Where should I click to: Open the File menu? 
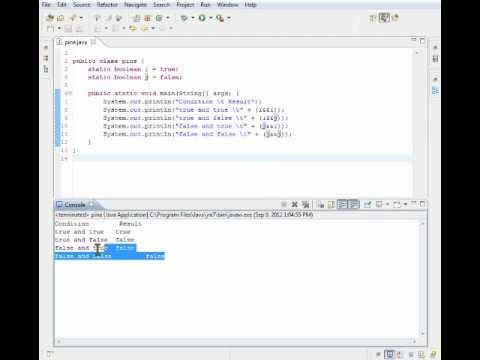(46, 5)
